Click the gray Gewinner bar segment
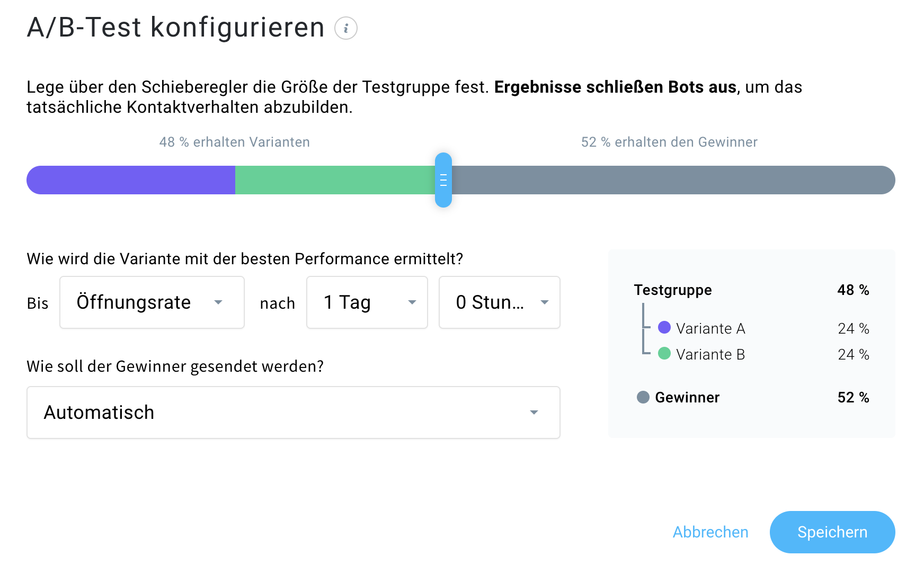 [673, 180]
